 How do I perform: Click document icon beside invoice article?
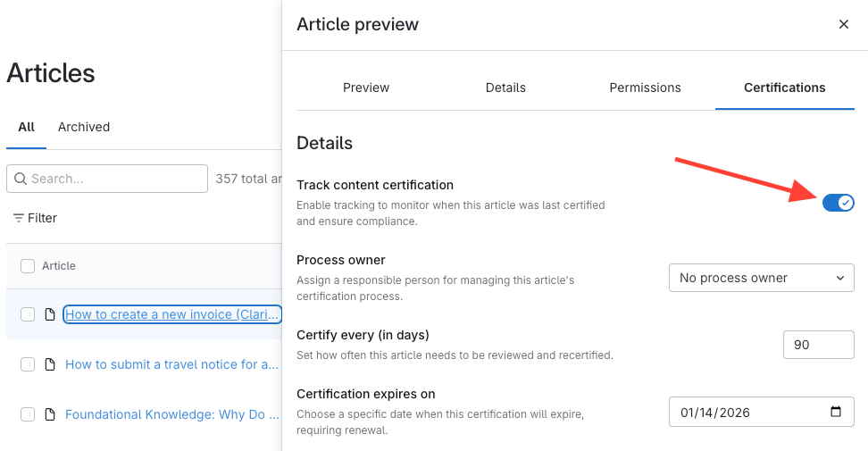coord(50,314)
